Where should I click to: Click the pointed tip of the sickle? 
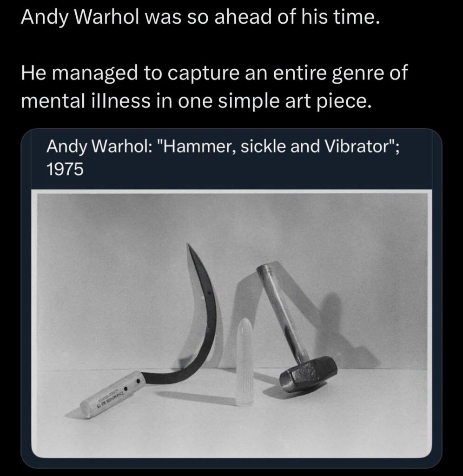[x=189, y=246]
